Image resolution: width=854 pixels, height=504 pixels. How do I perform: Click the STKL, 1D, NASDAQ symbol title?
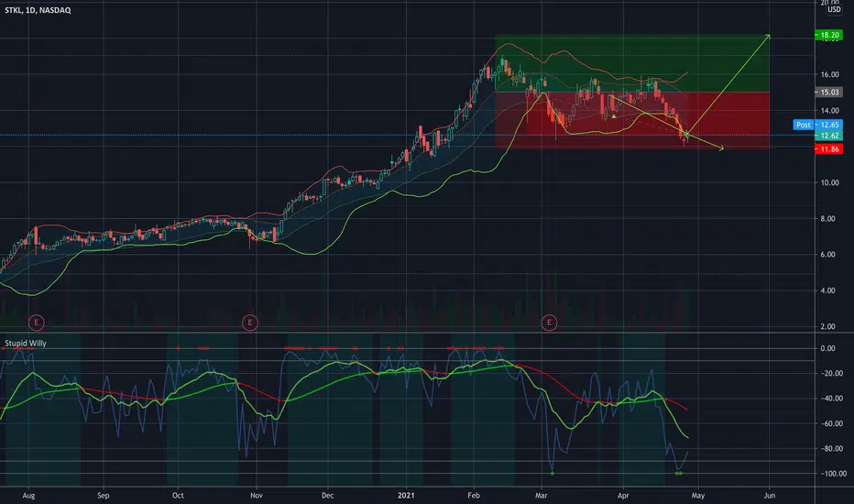click(x=38, y=10)
